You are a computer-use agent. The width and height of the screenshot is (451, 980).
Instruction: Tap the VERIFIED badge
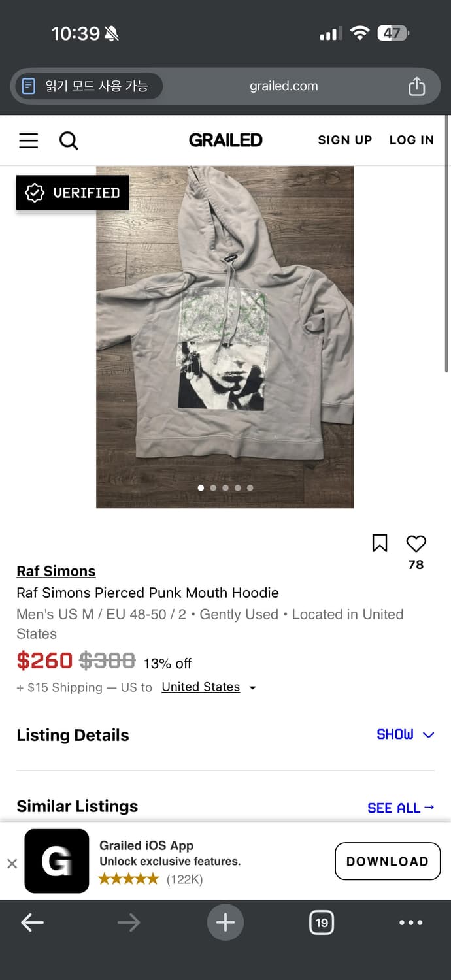pos(73,193)
